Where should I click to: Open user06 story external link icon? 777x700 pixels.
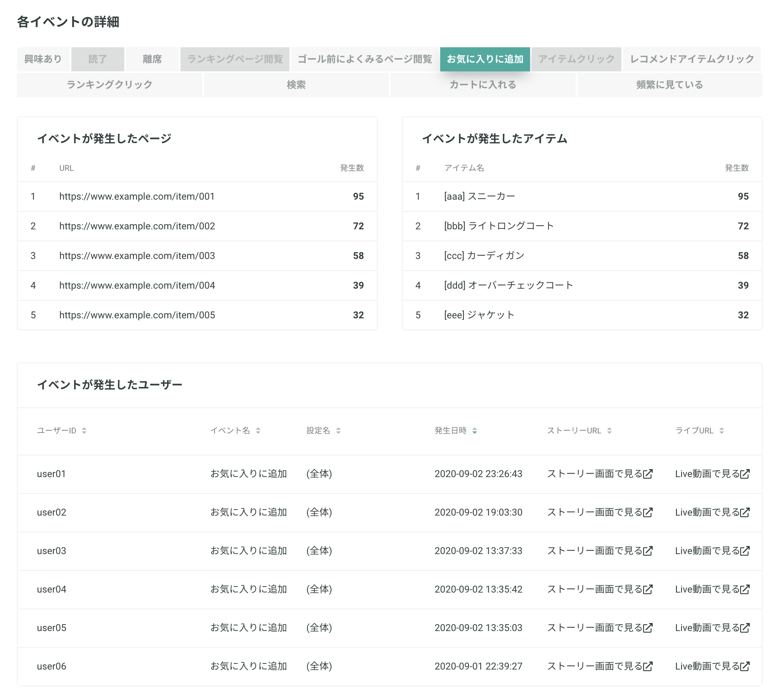(648, 666)
